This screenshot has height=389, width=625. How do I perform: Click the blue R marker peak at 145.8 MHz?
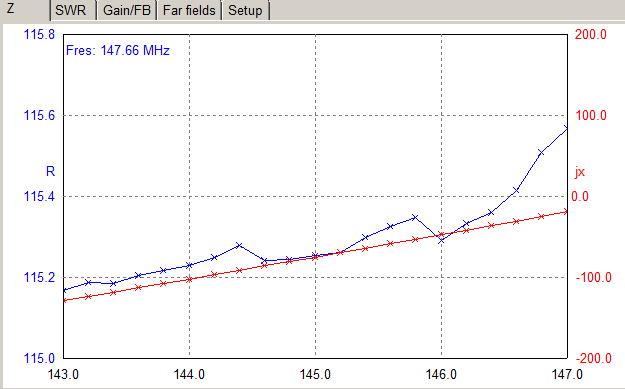[x=415, y=217]
